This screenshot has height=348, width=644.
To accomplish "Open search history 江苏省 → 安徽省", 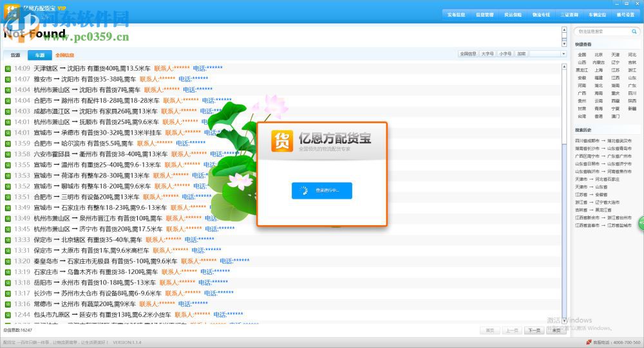I will coord(591,194).
